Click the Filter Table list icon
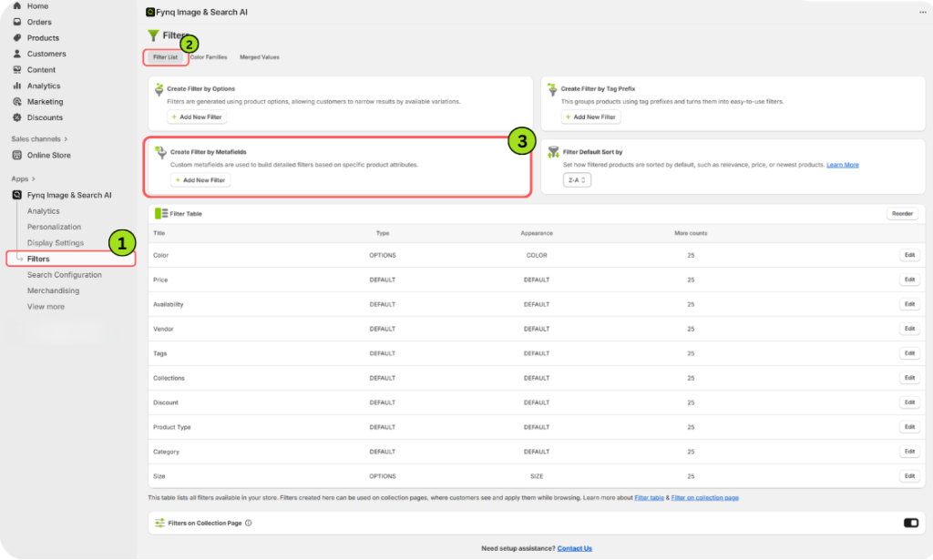The width and height of the screenshot is (933, 560). click(x=160, y=213)
